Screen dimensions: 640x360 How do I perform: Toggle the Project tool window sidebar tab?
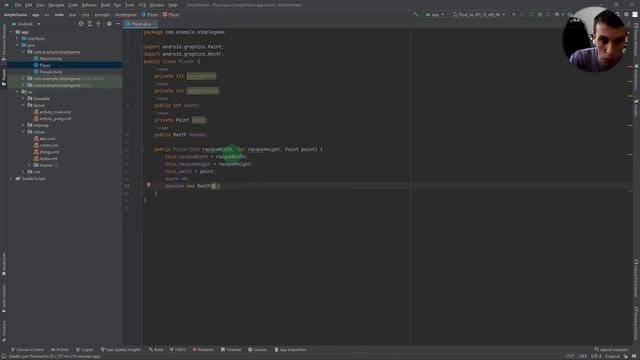4,77
